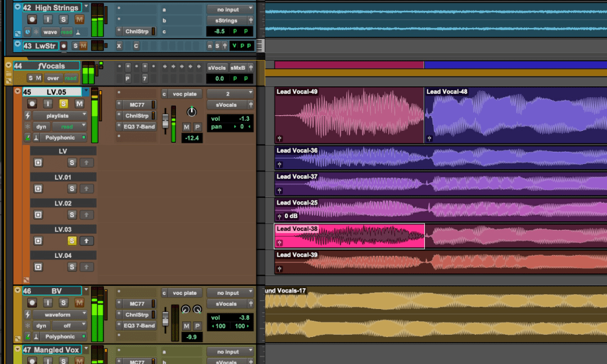
Task: Open the playlists track view dropdown
Action: point(59,115)
